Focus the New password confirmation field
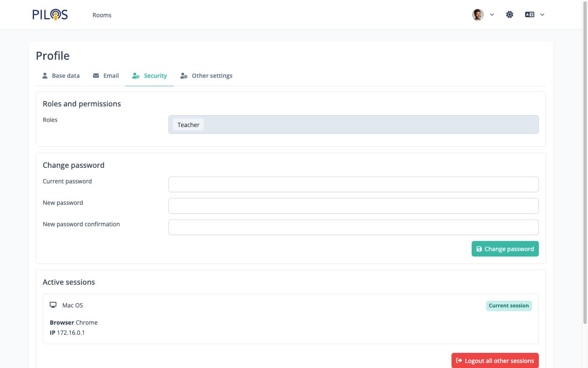Screen dimensions: 588x368 pos(353,227)
